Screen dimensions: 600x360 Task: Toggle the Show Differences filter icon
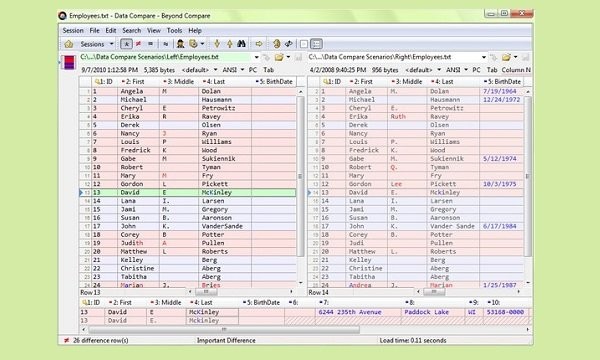(x=139, y=44)
